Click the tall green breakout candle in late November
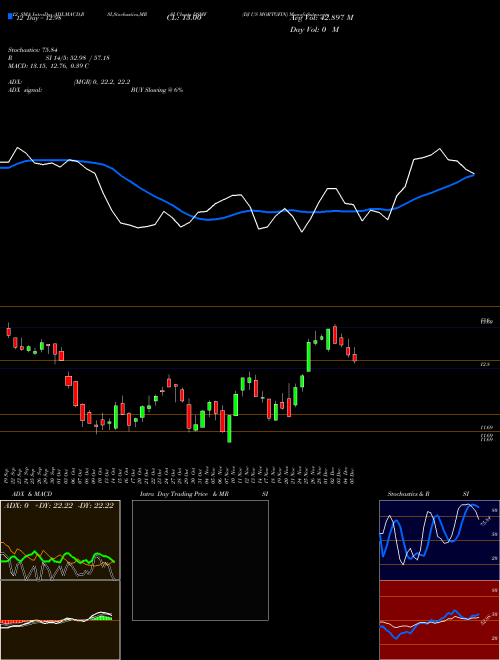Screen dimensions: 500x660 click(x=309, y=356)
